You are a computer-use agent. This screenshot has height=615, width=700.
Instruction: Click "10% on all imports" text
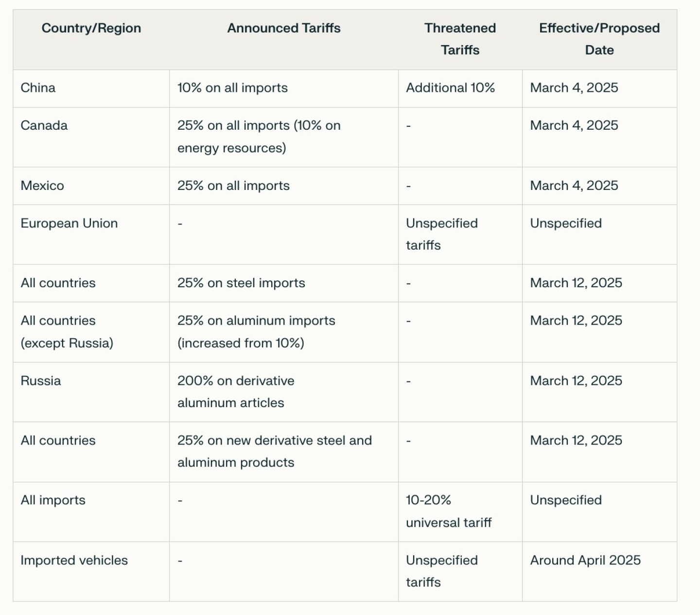[232, 88]
